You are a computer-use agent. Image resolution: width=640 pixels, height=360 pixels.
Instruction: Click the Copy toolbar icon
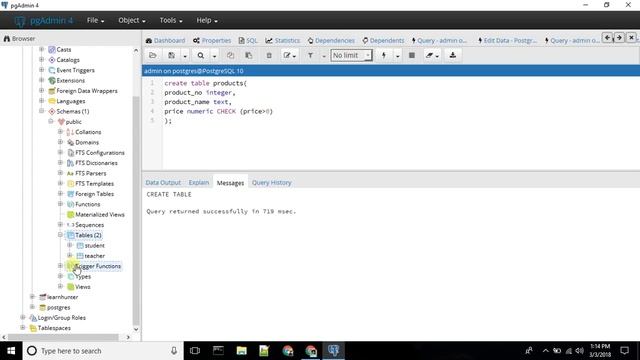tap(230, 56)
